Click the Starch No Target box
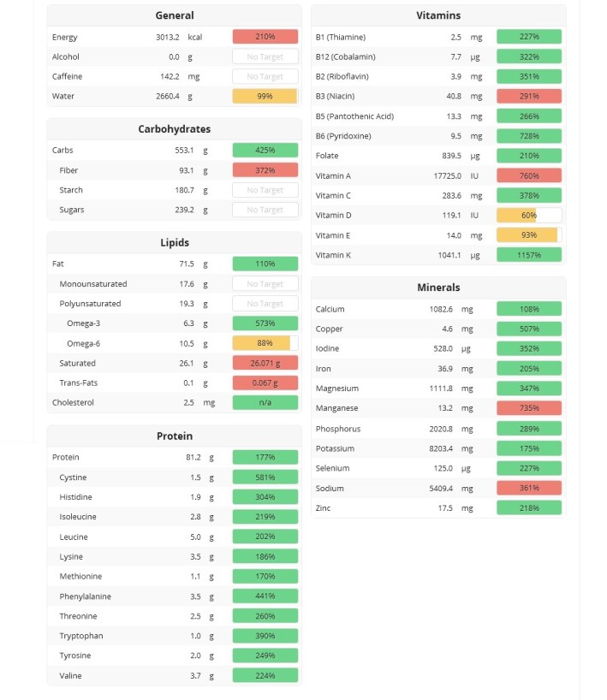Viewport: 607px width, 700px height. click(x=265, y=190)
